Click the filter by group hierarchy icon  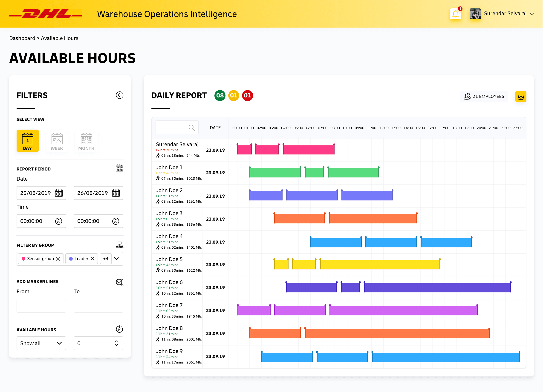(119, 245)
